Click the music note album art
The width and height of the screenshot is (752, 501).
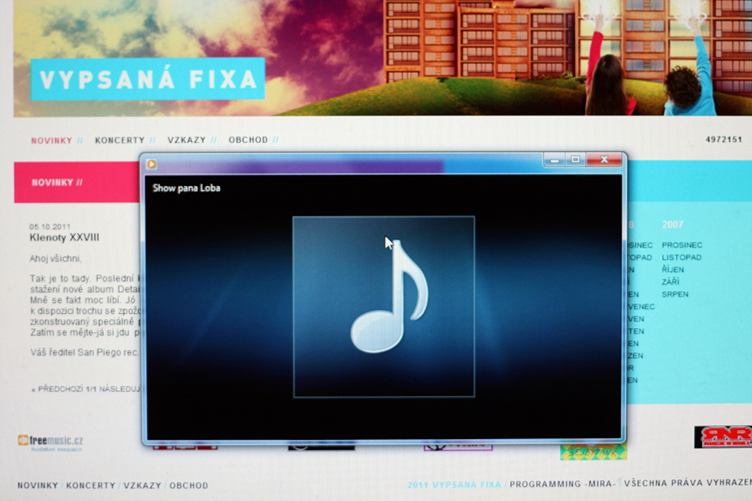[x=383, y=306]
